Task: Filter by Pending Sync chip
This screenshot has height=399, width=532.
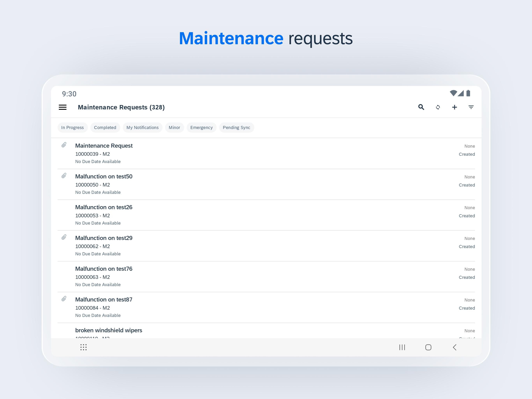Action: [236, 128]
